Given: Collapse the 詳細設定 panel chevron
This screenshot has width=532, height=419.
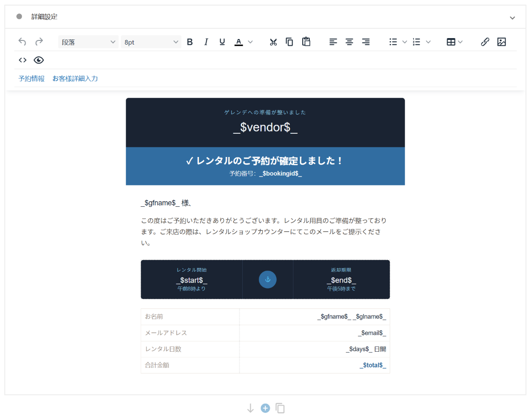Looking at the screenshot, I should pos(512,18).
